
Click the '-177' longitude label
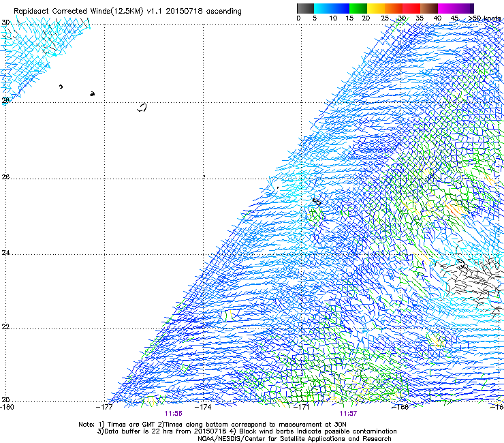pos(104,407)
